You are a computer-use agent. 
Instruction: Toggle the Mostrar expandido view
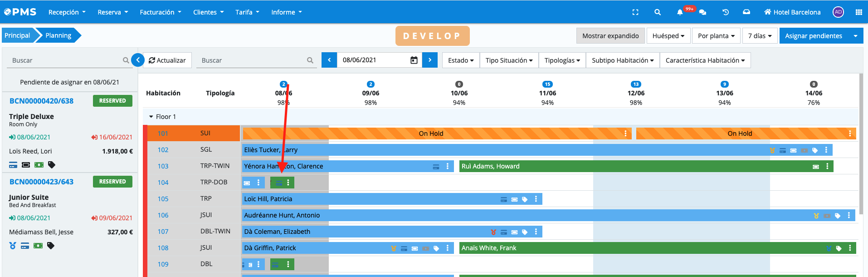610,36
